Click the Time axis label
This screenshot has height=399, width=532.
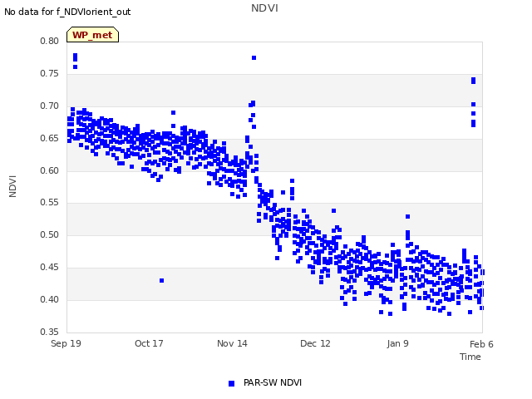tap(470, 357)
